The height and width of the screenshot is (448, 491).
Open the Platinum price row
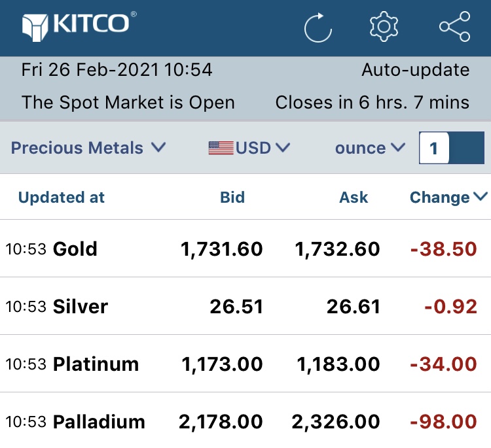coord(245,364)
